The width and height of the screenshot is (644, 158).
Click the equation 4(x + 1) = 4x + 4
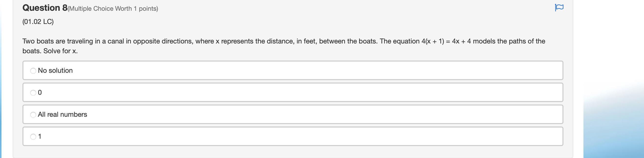point(446,41)
